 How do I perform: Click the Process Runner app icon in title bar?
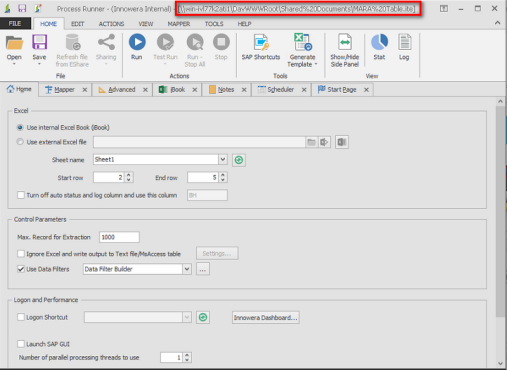[7, 8]
